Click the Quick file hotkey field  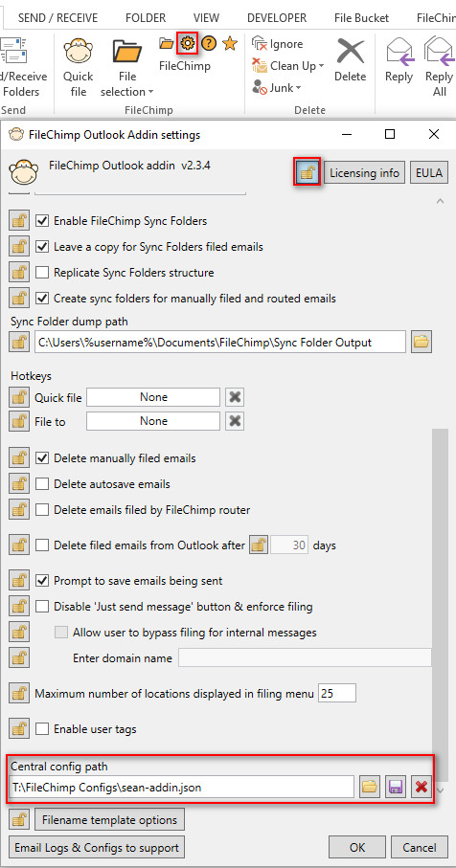point(153,397)
